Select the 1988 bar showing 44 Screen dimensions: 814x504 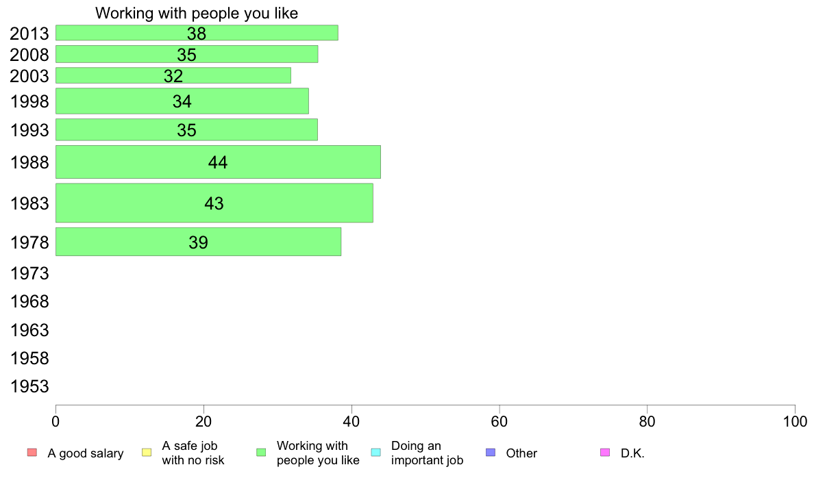(x=218, y=162)
